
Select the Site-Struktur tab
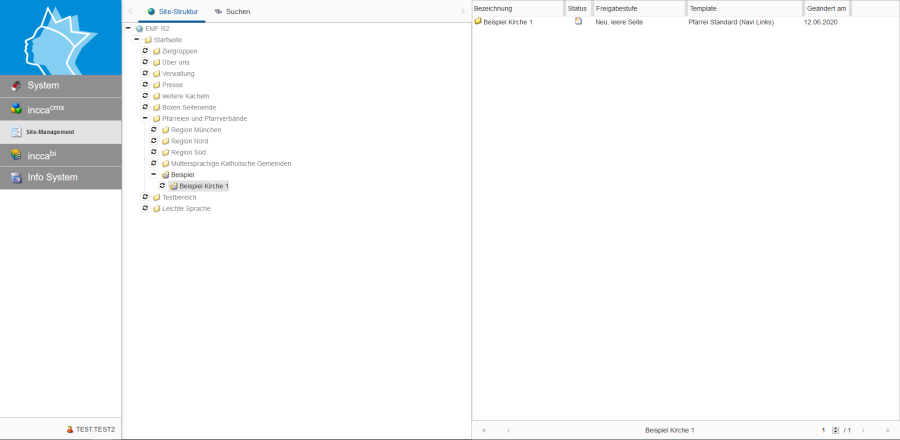(172, 11)
